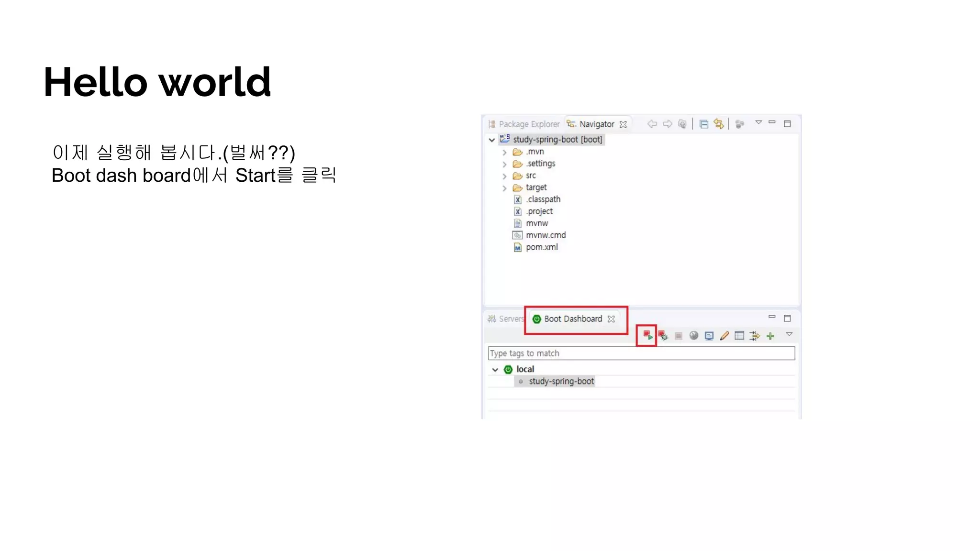The height and width of the screenshot is (551, 980).
Task: Select the .mvn folder row
Action: point(528,152)
